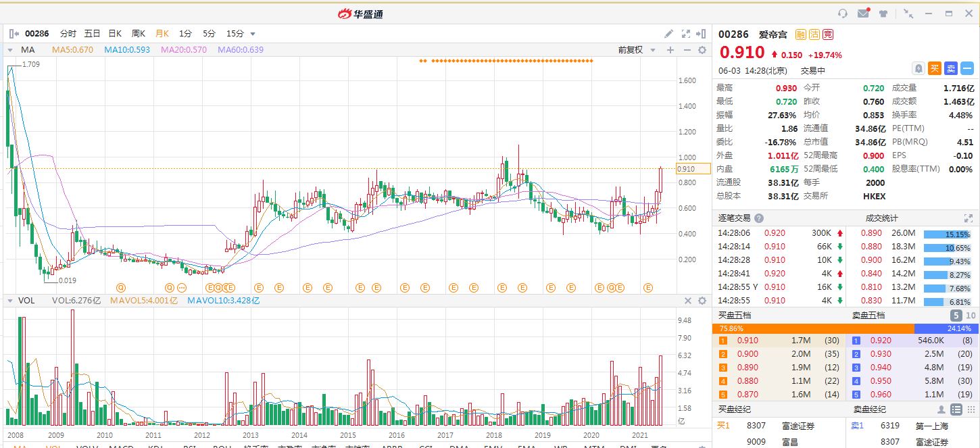The width and height of the screenshot is (980, 448).
Task: Close the VOL indicator panel
Action: click(x=688, y=301)
